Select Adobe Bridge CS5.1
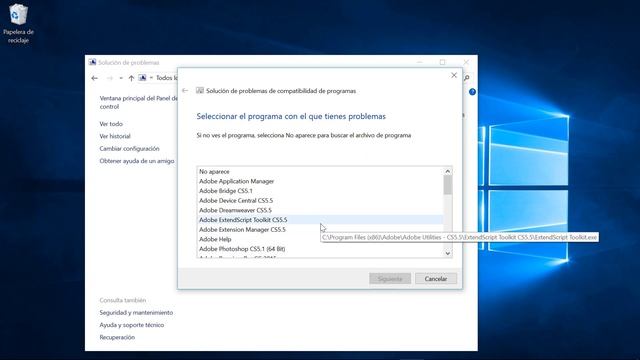 320,191
